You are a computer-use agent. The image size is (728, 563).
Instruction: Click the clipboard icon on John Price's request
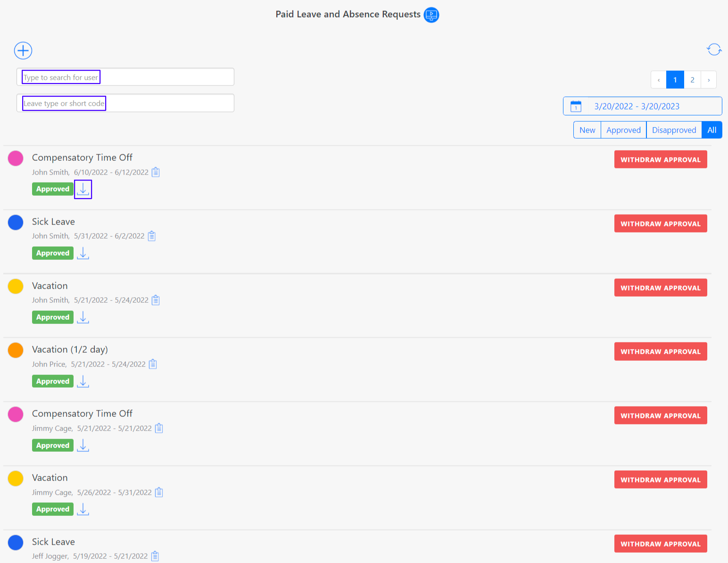[152, 364]
